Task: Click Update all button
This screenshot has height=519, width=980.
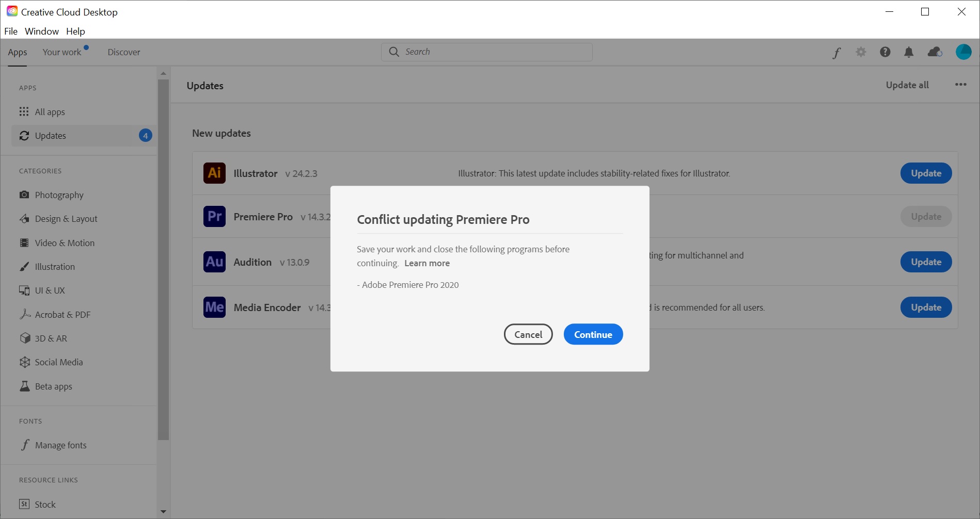Action: pos(907,85)
